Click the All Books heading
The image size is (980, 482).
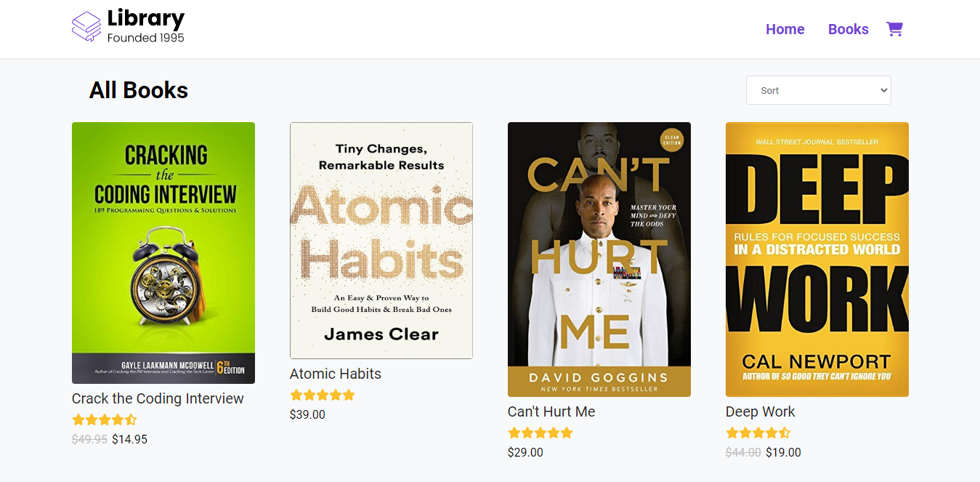coord(139,90)
